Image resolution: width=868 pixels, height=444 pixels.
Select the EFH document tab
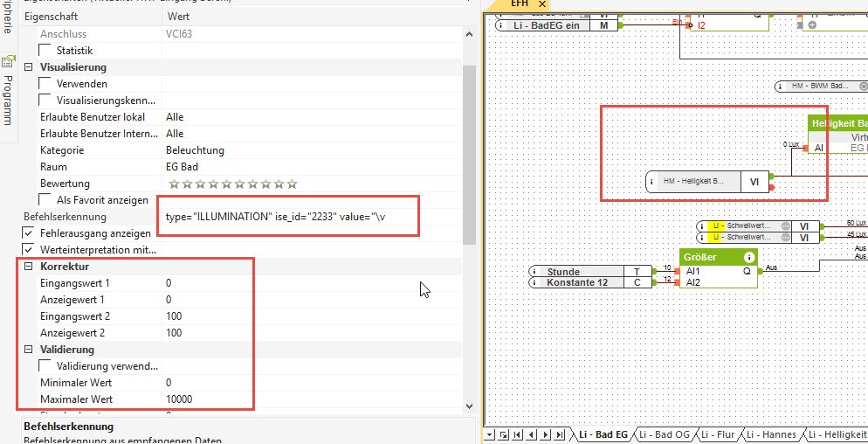coord(520,3)
